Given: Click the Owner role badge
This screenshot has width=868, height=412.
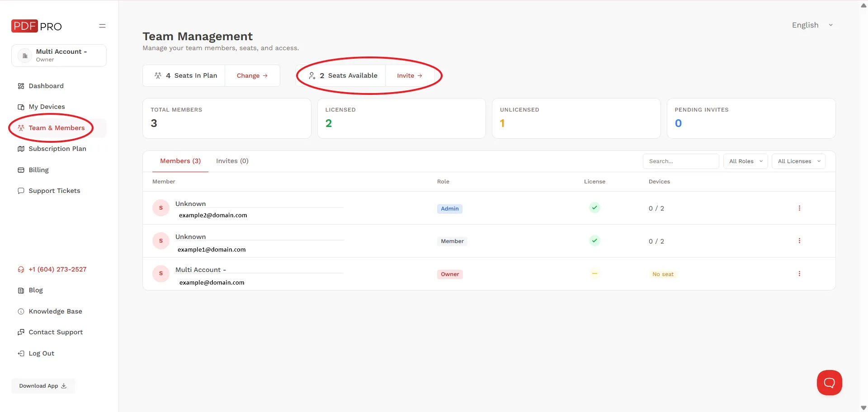Looking at the screenshot, I should click(x=450, y=274).
